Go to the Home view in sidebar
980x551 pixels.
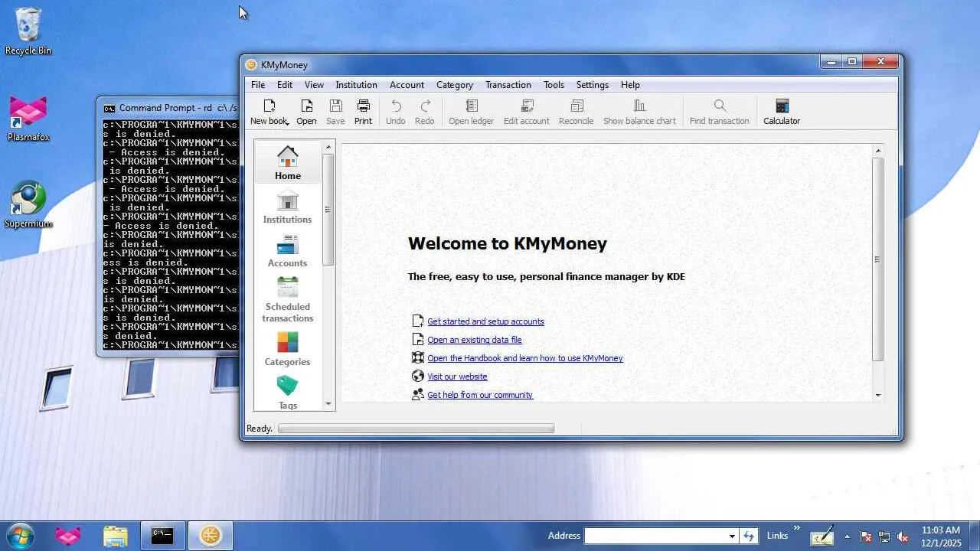(x=288, y=162)
